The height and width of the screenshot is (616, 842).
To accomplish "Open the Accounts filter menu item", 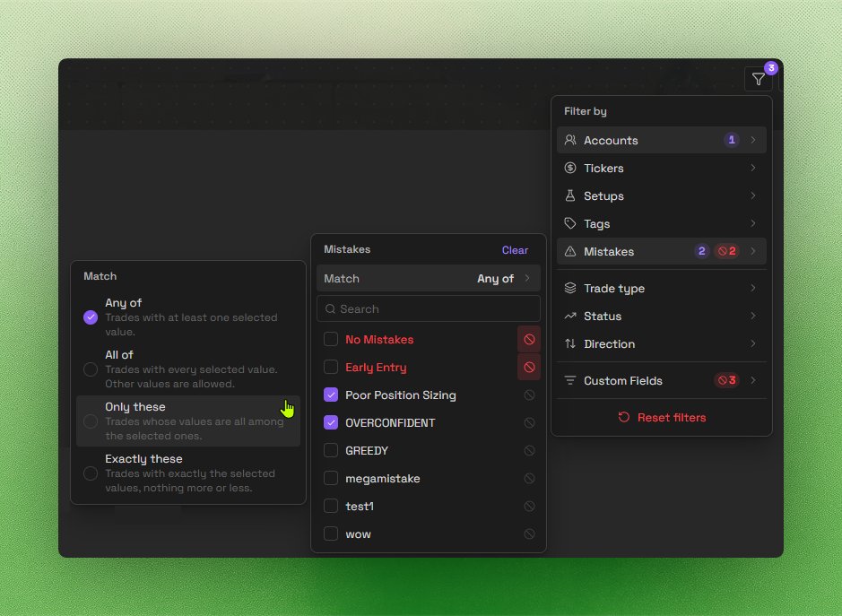I will 661,140.
